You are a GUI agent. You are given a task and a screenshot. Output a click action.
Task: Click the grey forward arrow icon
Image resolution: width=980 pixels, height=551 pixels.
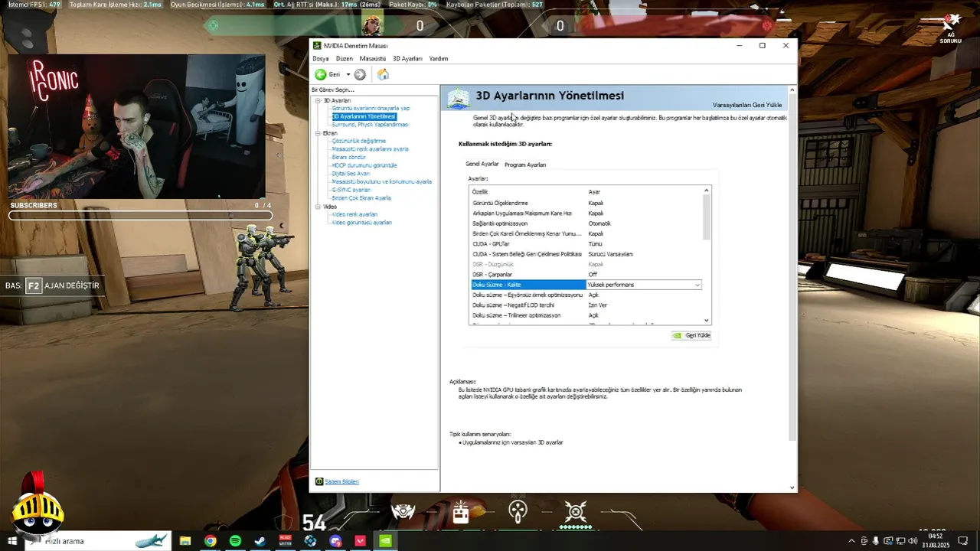(360, 74)
